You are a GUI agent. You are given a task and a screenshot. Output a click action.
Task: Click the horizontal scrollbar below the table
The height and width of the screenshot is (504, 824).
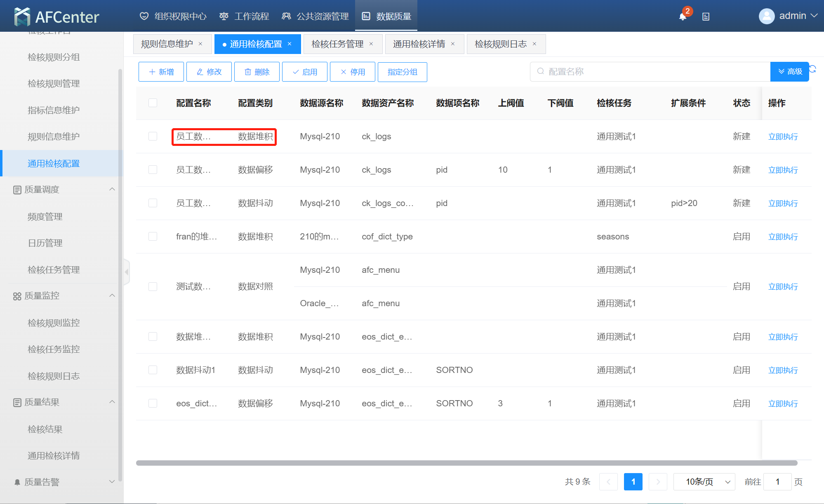pos(466,463)
